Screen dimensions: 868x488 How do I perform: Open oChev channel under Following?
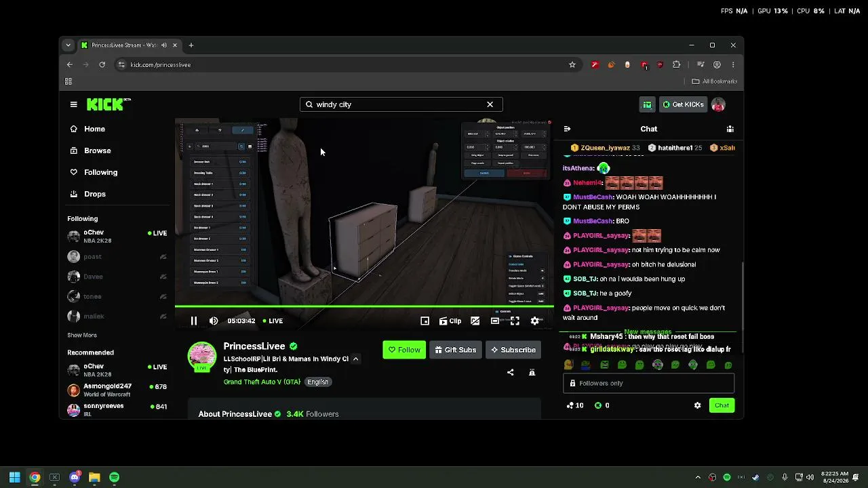click(117, 237)
